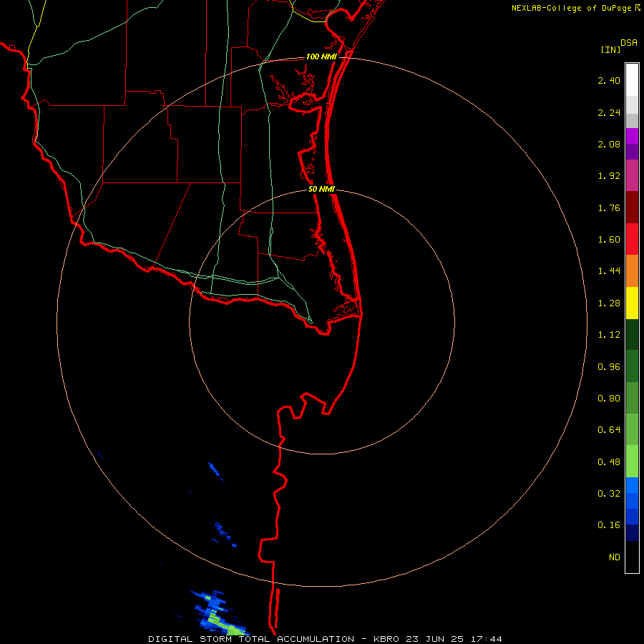Click the yellow legend swatch
The width and height of the screenshot is (644, 644).
[x=632, y=303]
